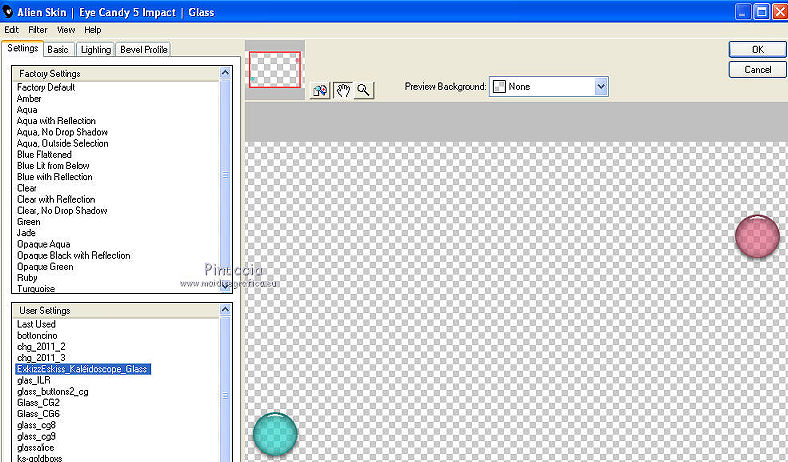
Task: Select the Opaque Green preset
Action: click(45, 267)
